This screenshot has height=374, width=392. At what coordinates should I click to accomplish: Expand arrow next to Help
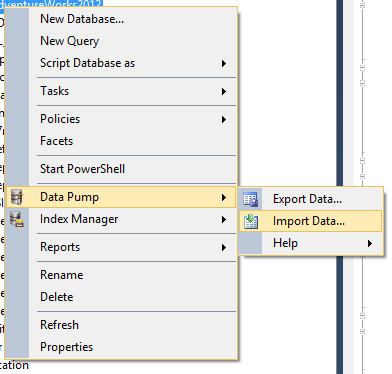(369, 243)
